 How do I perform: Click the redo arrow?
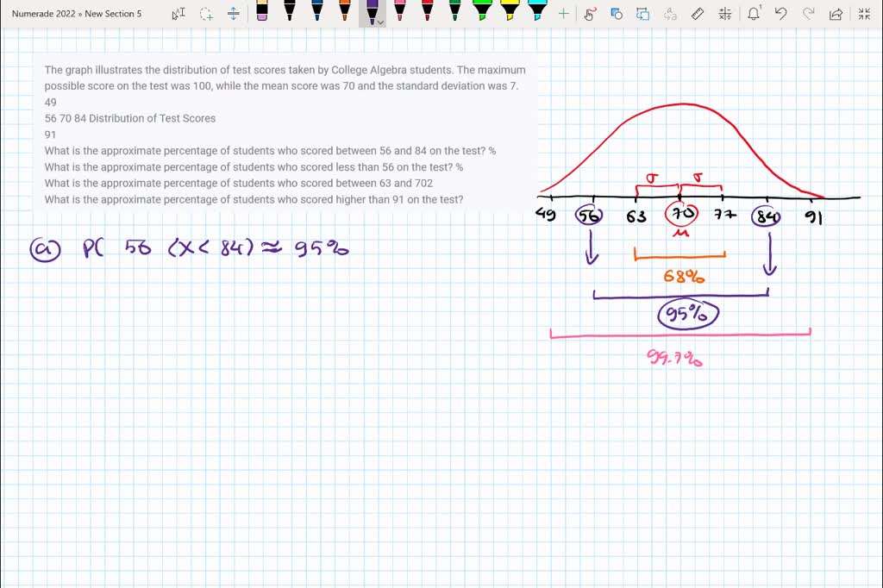point(807,13)
